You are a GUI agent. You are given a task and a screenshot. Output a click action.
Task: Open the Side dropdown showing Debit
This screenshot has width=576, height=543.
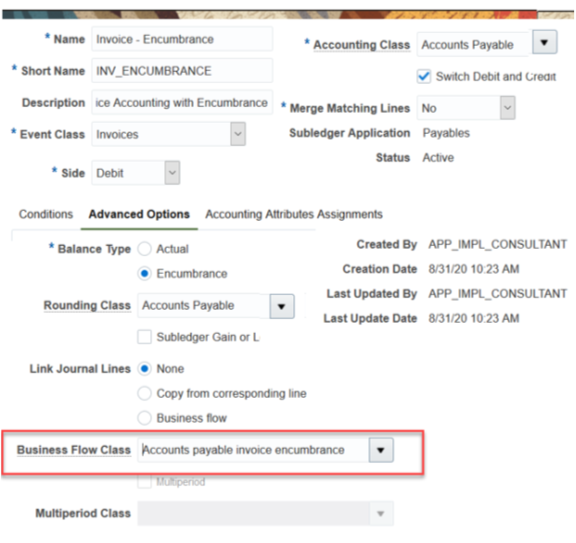(172, 173)
